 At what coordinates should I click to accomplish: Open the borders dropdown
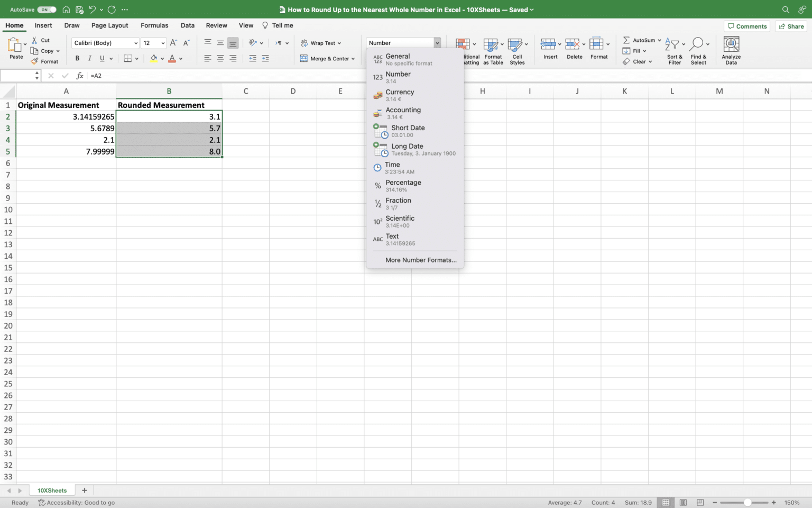point(136,58)
